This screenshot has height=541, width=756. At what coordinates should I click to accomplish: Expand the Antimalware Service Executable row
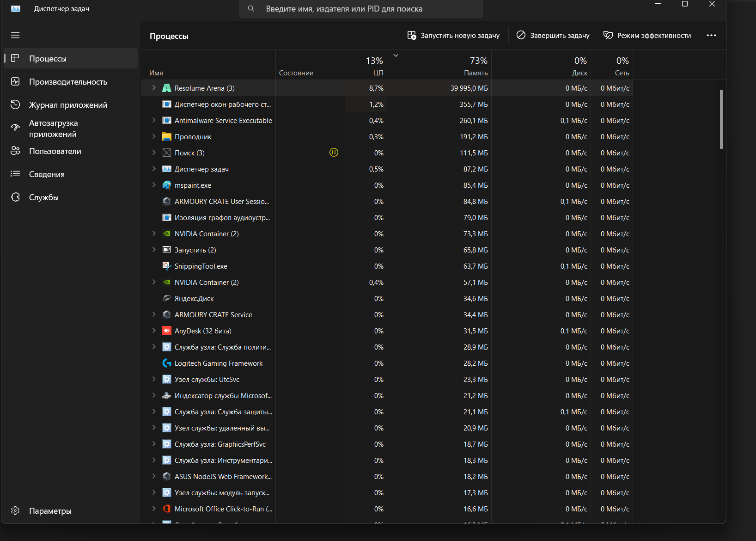154,120
